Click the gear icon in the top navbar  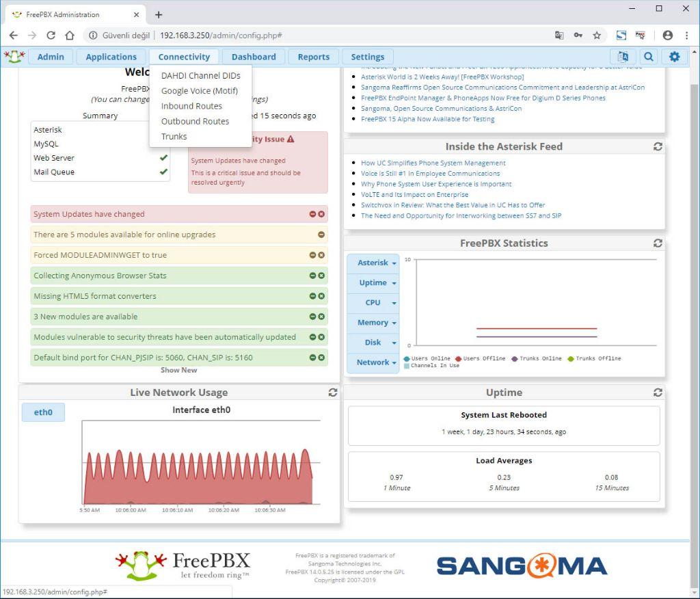point(674,57)
